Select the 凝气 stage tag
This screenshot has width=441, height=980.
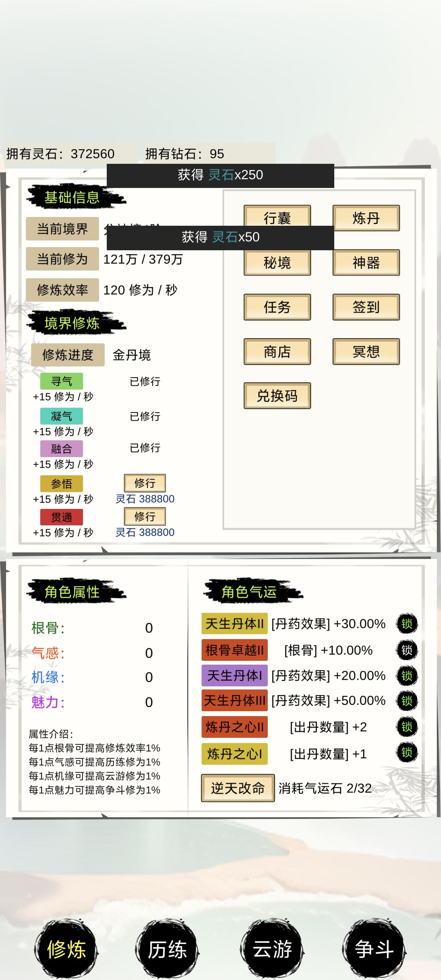tap(62, 416)
